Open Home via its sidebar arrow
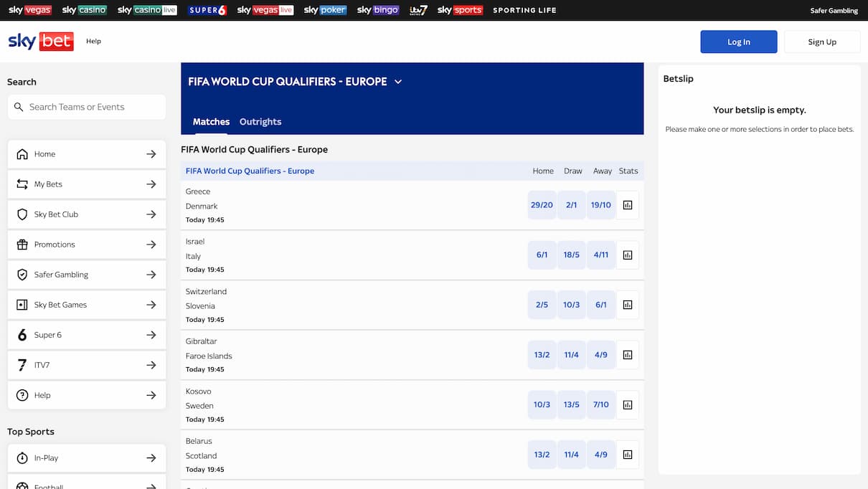This screenshot has width=868, height=489. tap(151, 154)
